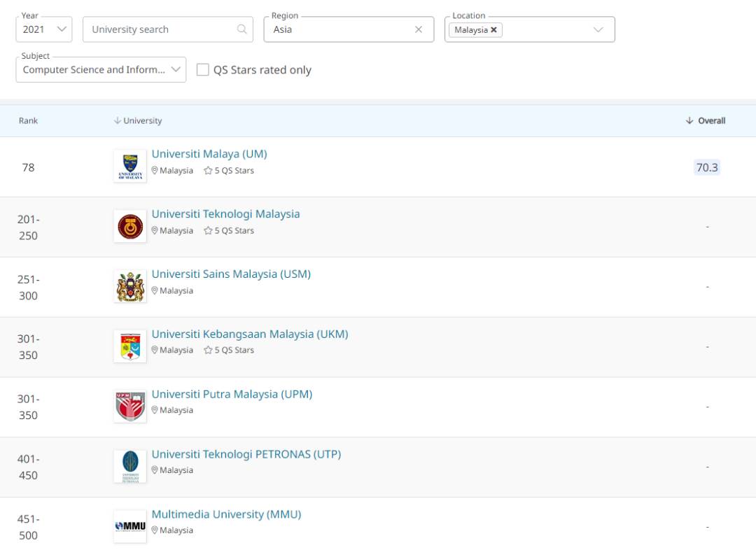
Task: Click the search magnifier icon
Action: coord(242,29)
